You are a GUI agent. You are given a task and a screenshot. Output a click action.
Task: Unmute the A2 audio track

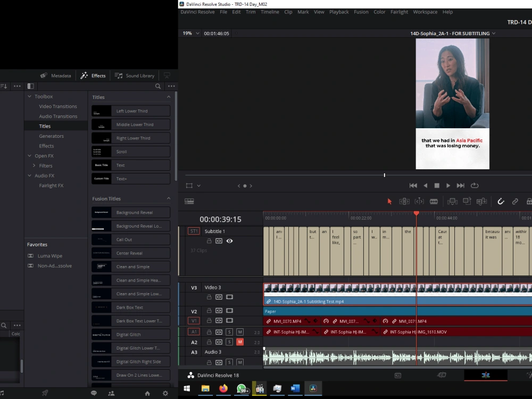(240, 342)
